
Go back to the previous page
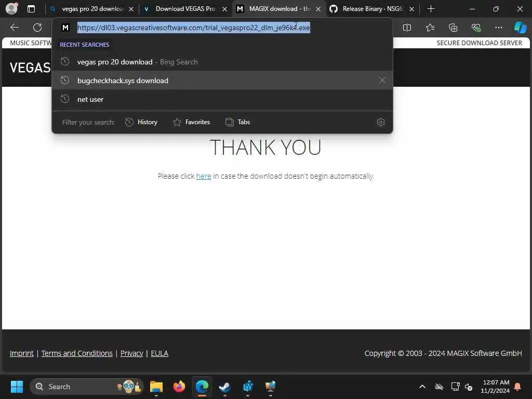click(x=14, y=28)
